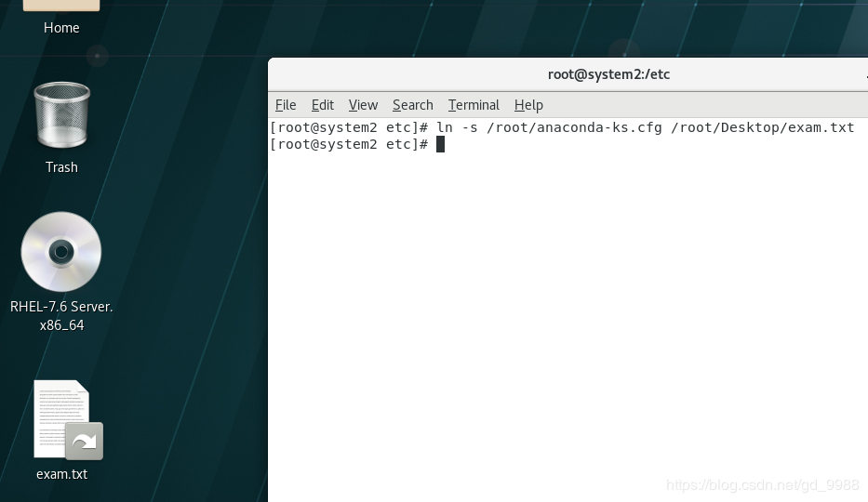Click the ln -s command line text

click(645, 127)
